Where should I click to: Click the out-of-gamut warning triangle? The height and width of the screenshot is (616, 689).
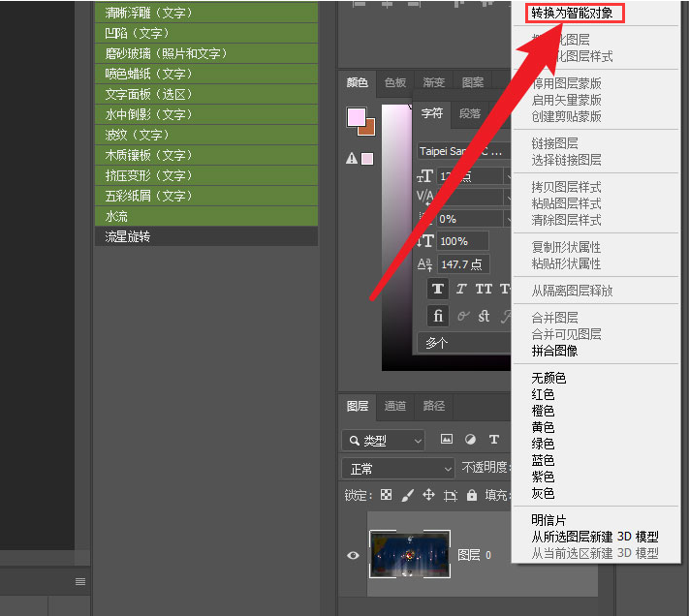[352, 158]
